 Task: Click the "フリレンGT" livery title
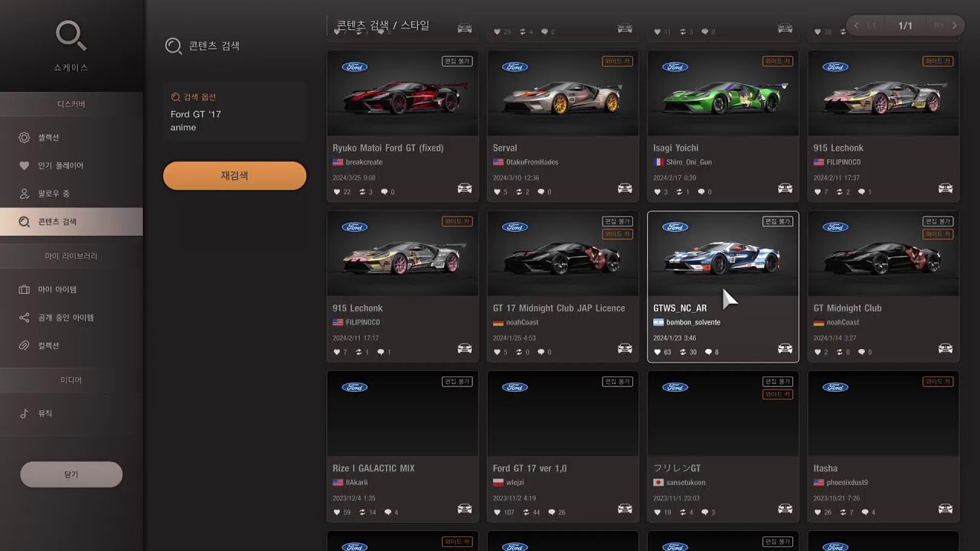click(x=677, y=468)
